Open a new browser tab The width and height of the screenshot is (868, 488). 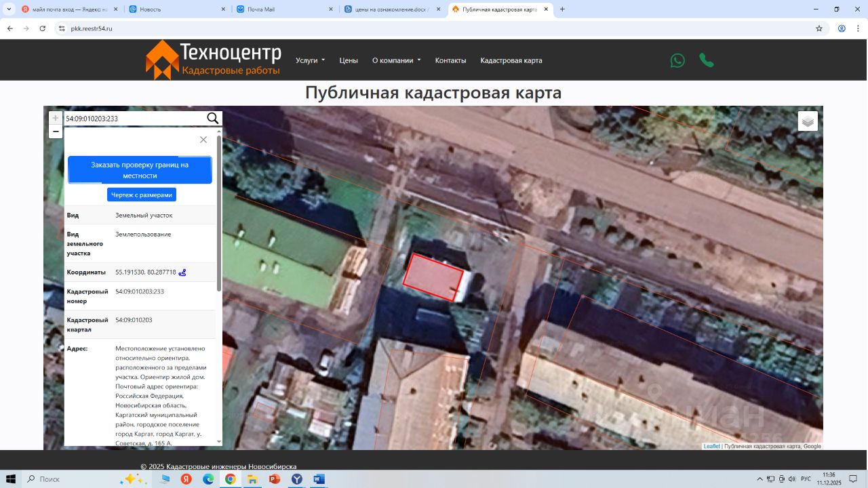coord(562,9)
